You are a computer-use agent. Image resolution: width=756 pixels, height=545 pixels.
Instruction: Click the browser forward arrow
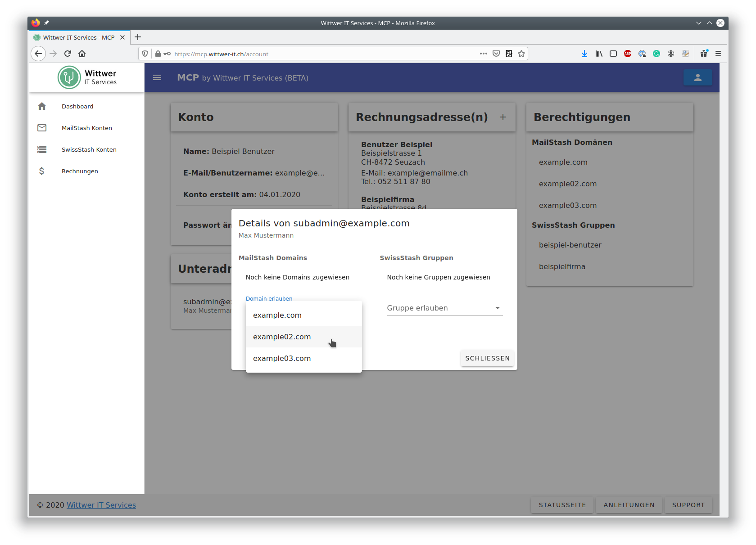(53, 54)
